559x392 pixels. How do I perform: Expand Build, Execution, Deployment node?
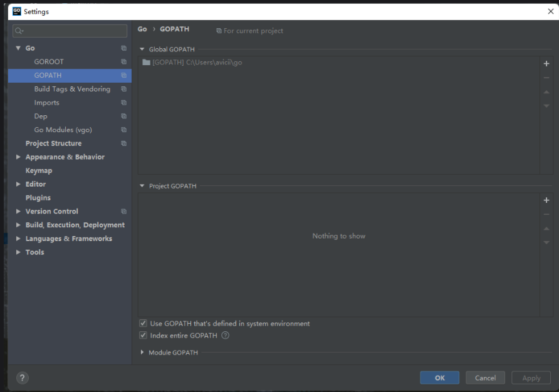coord(18,225)
